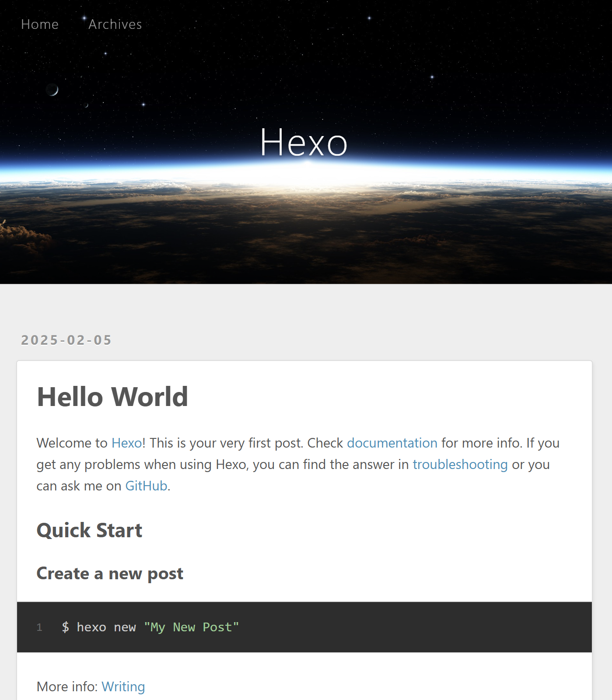Click the hexo new command text
Viewport: 612px width, 700px height.
click(106, 627)
